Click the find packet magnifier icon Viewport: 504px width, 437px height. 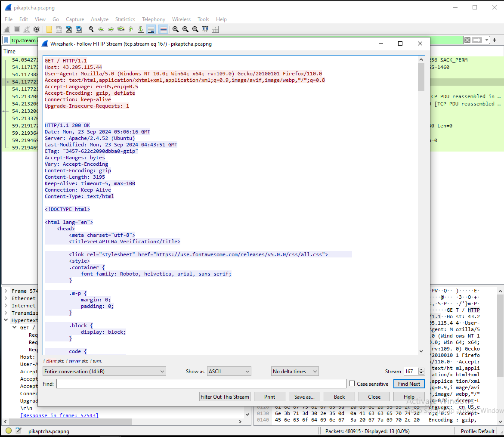coord(91,29)
